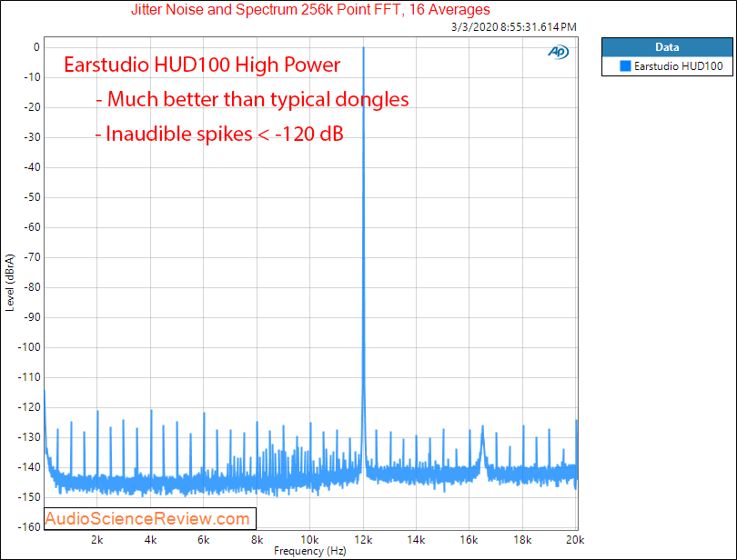Viewport: 737px width, 560px height.
Task: Click the annotation Earstudio HUD100 High Power
Action: click(202, 65)
